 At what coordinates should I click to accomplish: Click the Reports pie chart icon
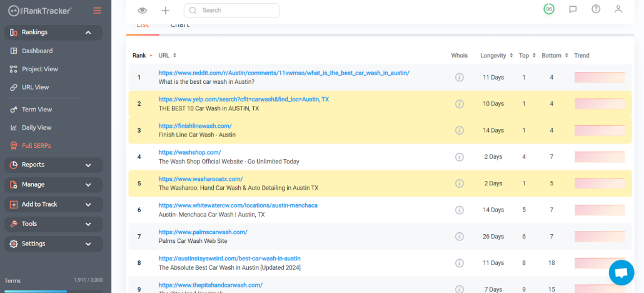pos(14,165)
